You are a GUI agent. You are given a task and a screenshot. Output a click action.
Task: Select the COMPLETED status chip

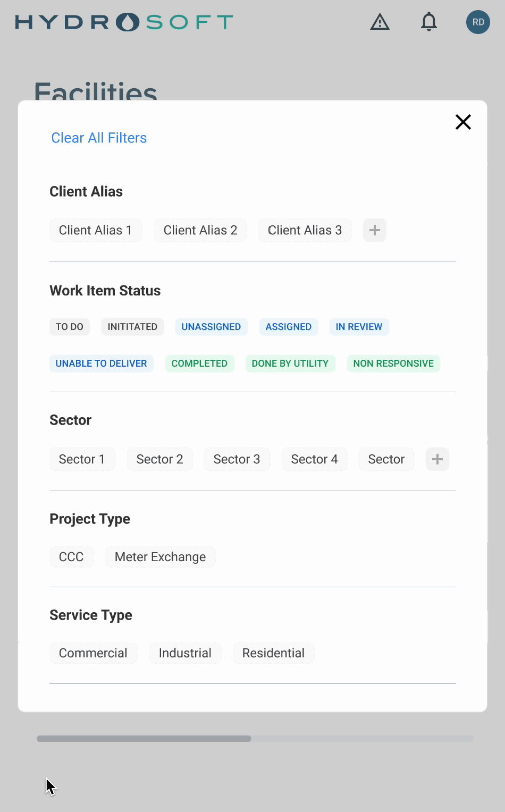199,363
